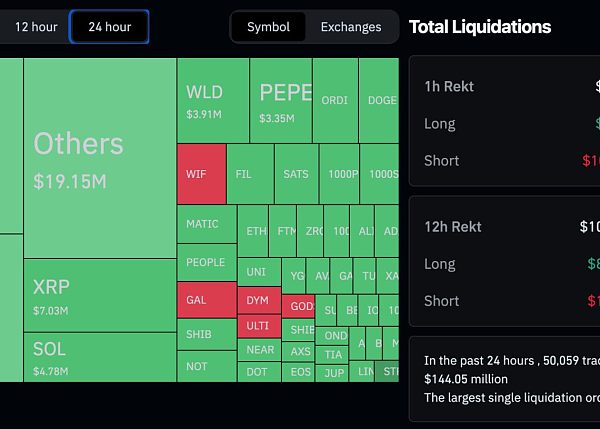Click the Total Liquidations heading
This screenshot has width=600, height=429.
click(x=480, y=27)
